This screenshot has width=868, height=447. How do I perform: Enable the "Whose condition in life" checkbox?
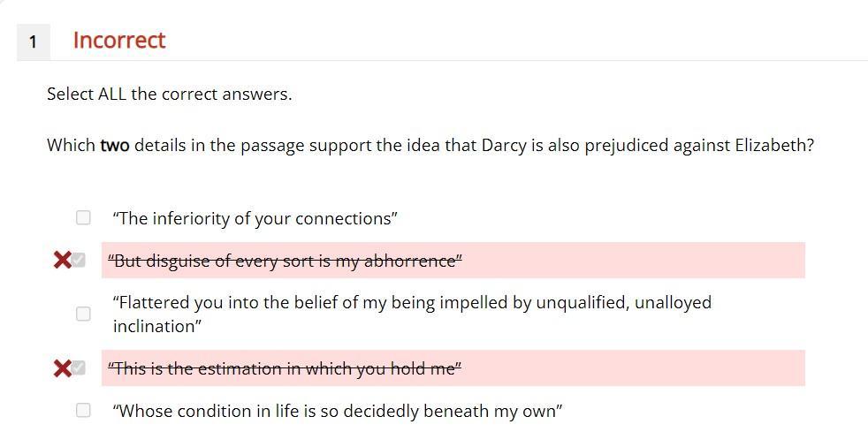coord(83,410)
